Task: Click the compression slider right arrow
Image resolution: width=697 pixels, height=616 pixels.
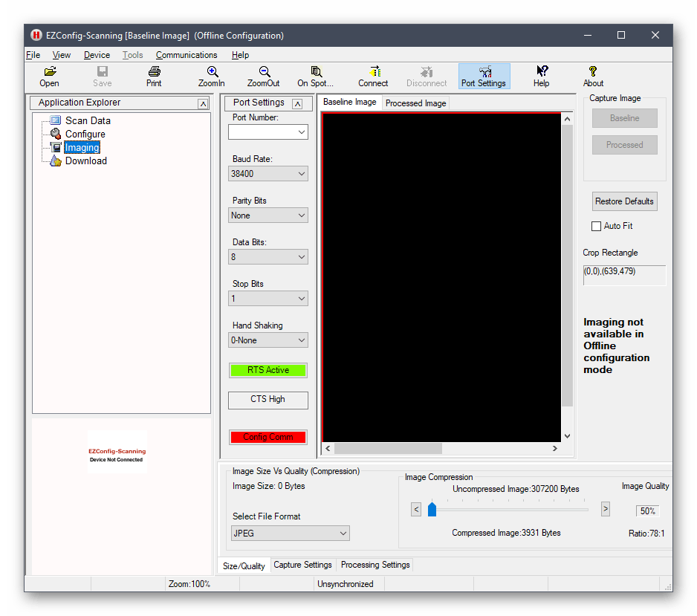Action: pos(605,509)
